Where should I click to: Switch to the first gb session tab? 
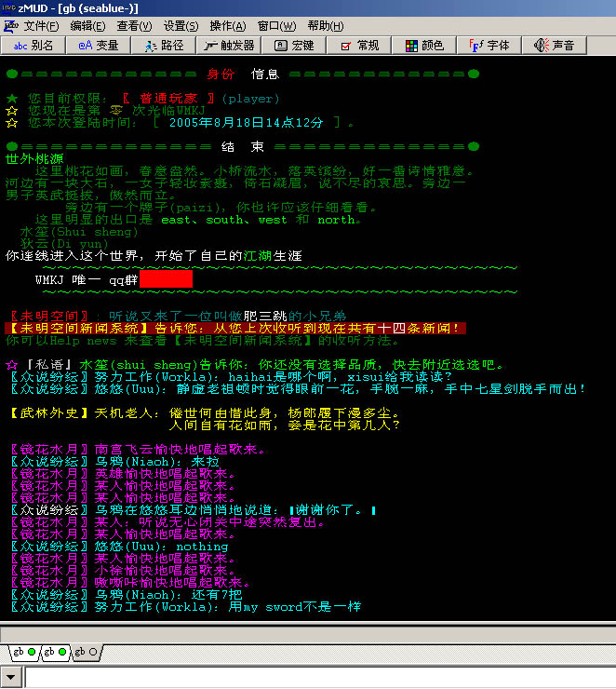tap(23, 652)
